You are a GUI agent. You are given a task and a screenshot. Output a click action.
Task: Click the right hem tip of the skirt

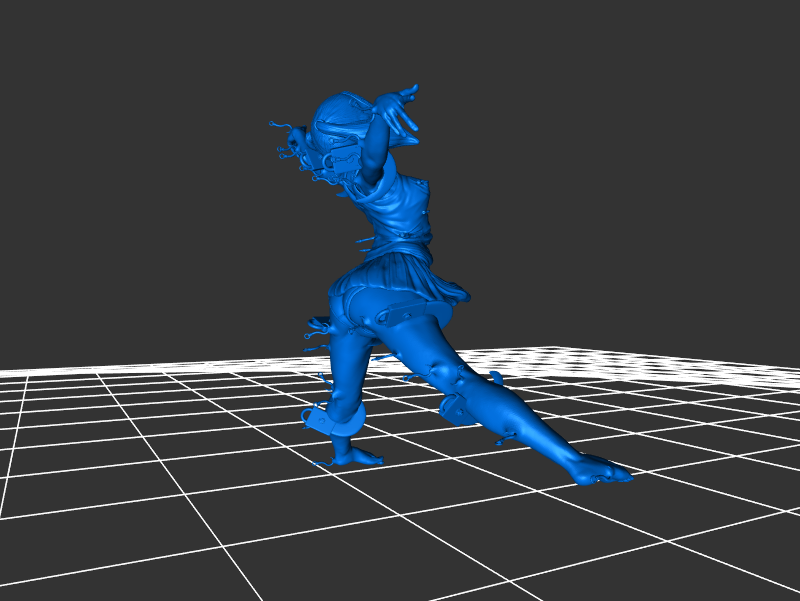click(x=462, y=297)
